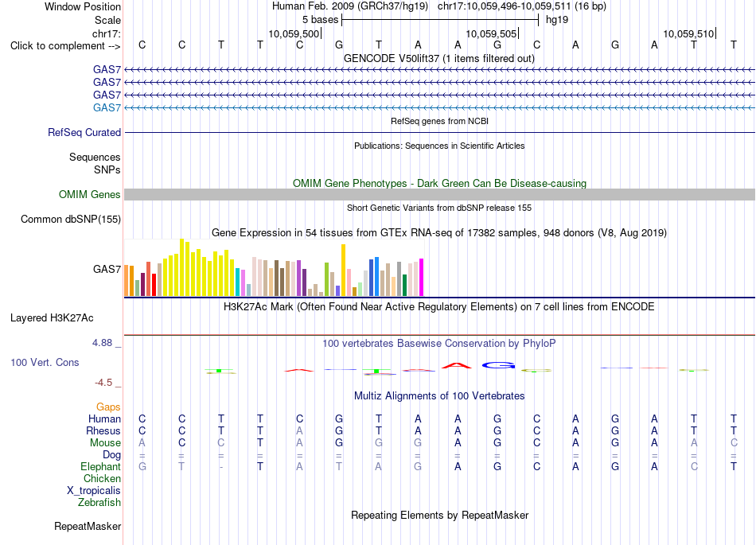Screen dimensions: 756x545
Task: Click 'Short Genetic Variants from dbSNP release 155'
Action: click(439, 208)
